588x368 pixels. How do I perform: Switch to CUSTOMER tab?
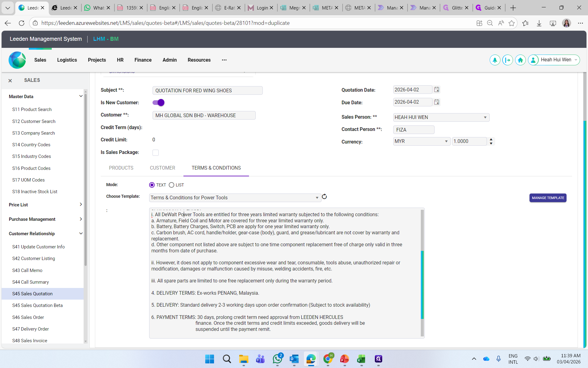163,168
